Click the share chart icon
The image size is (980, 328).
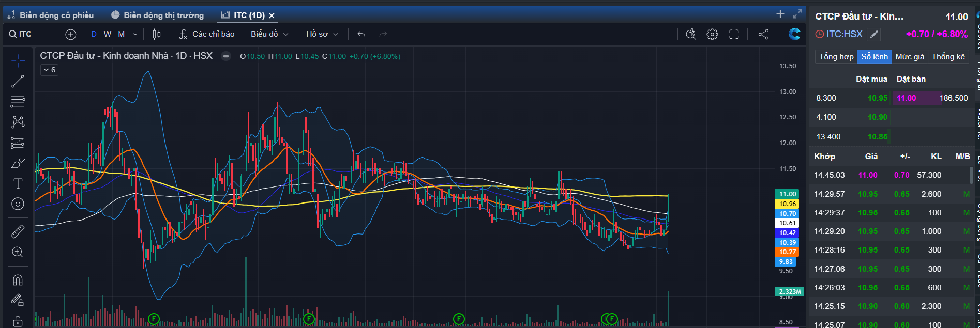[x=763, y=34]
